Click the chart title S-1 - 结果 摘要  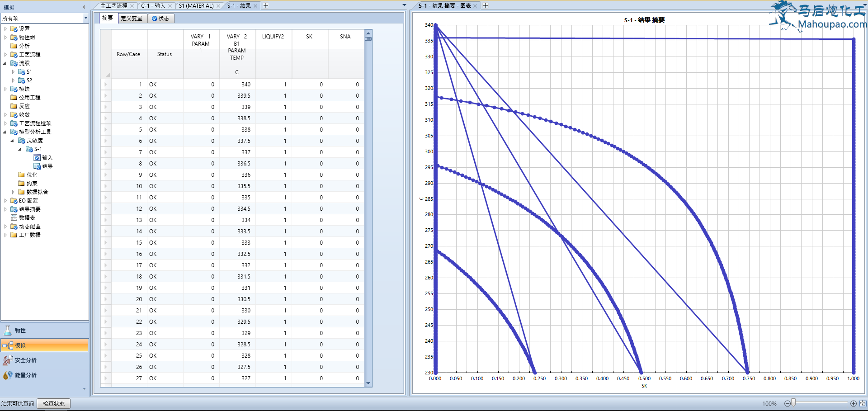click(x=644, y=20)
